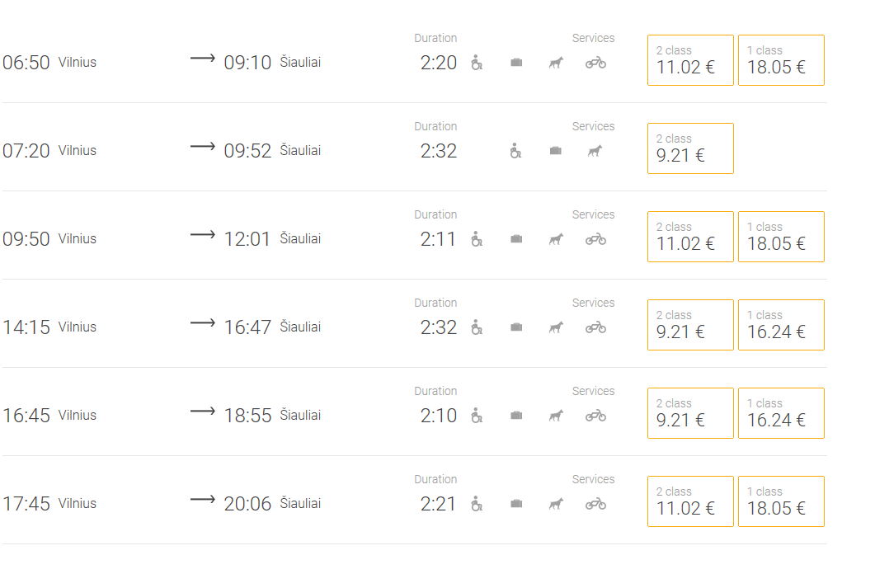Click the 2:10 duration on 16:45 train
The image size is (875, 588).
(x=438, y=416)
